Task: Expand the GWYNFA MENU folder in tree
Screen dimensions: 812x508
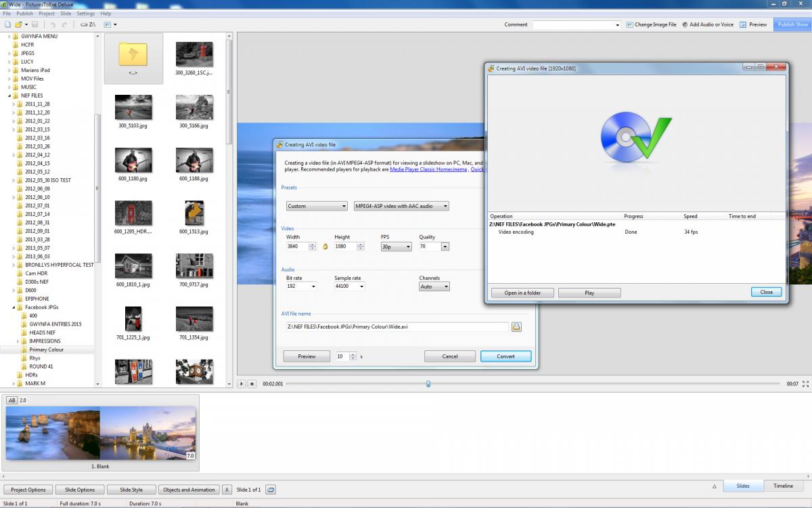Action: click(9, 36)
